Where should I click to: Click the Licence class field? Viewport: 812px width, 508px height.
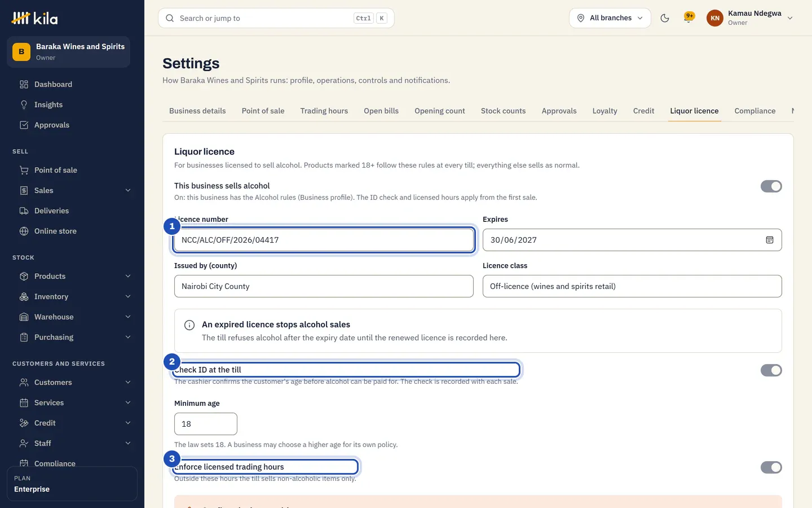pyautogui.click(x=632, y=286)
